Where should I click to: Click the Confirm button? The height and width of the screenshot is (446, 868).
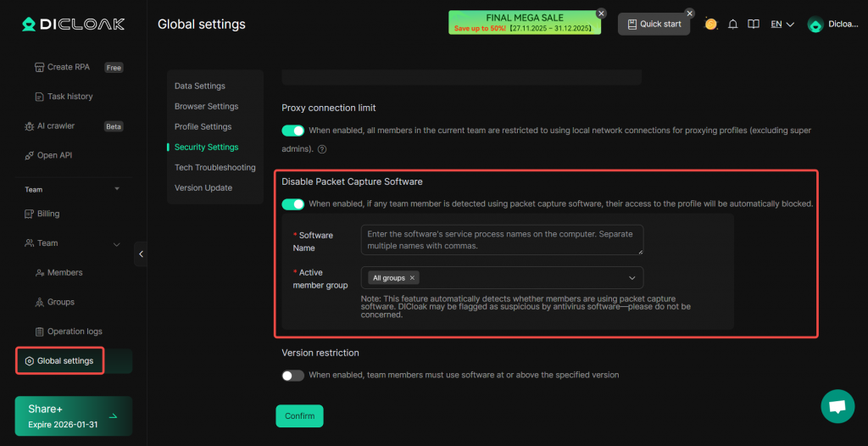tap(299, 415)
